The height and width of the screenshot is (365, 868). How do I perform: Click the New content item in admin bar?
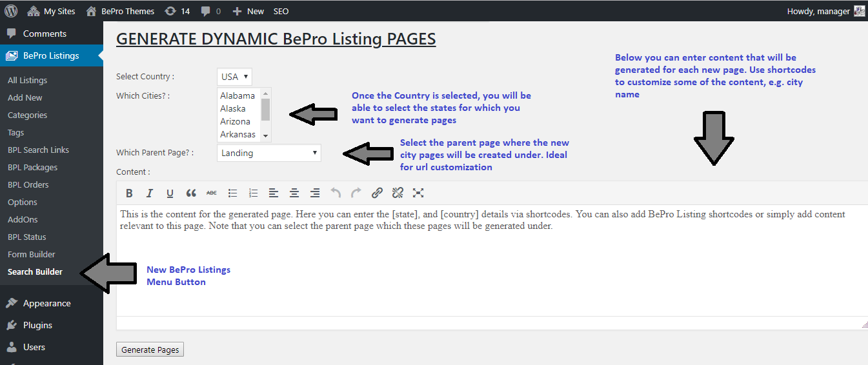[248, 11]
